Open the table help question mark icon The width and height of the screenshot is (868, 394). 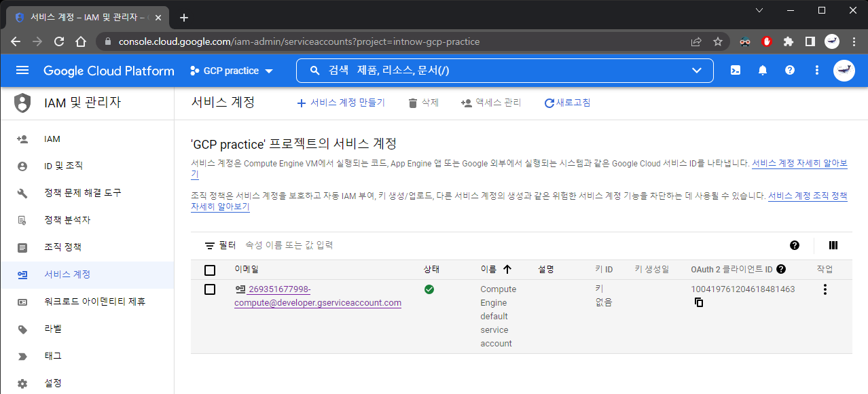pos(795,245)
